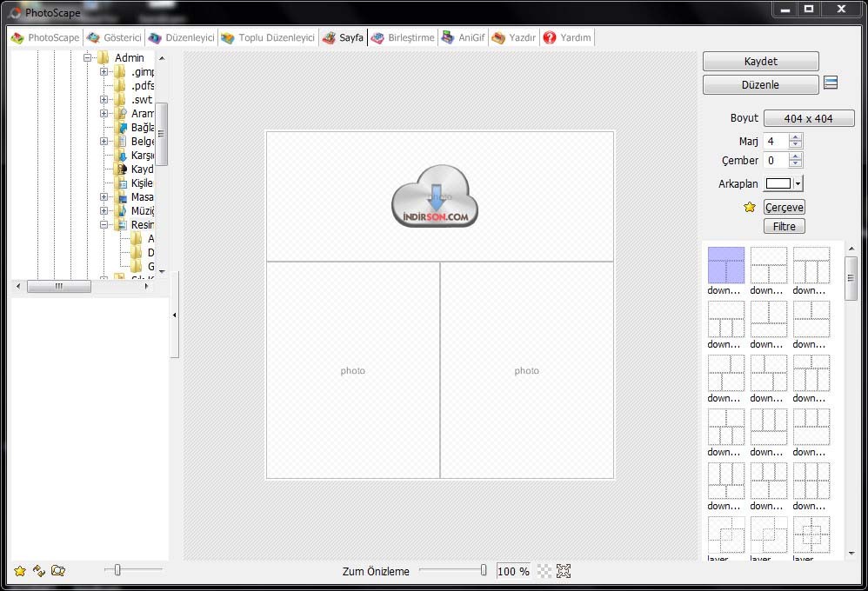Click the thumbnail size slider handle
Screen dimensions: 868x591
(117, 569)
